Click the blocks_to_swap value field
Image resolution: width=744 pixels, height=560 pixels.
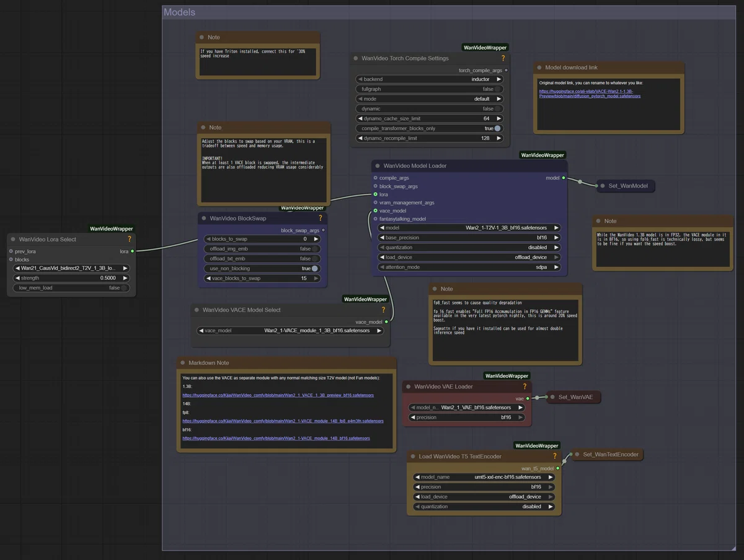(x=262, y=239)
